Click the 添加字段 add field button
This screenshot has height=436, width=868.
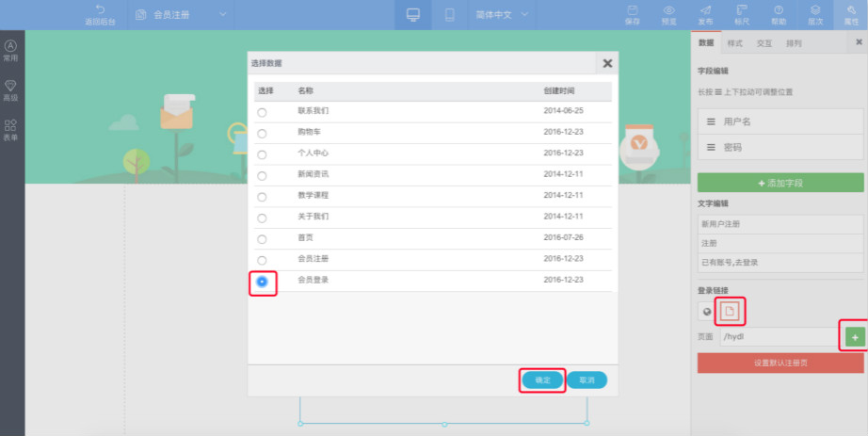780,183
